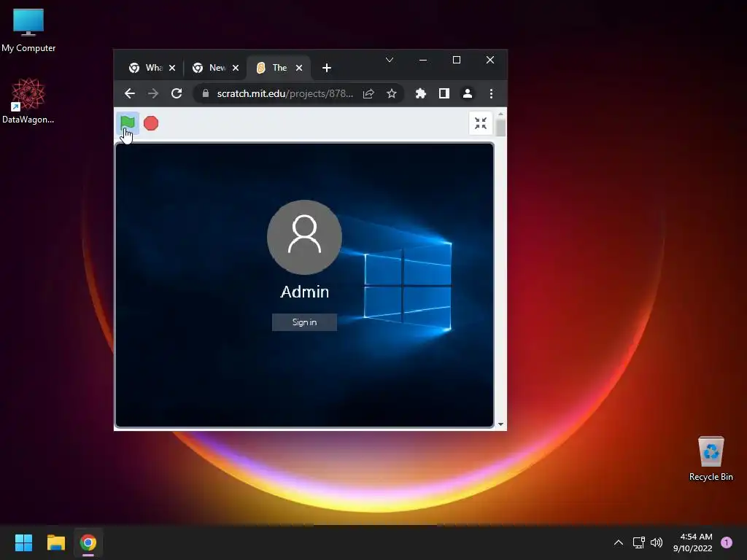Bookmark this tab with the star icon

pos(392,94)
